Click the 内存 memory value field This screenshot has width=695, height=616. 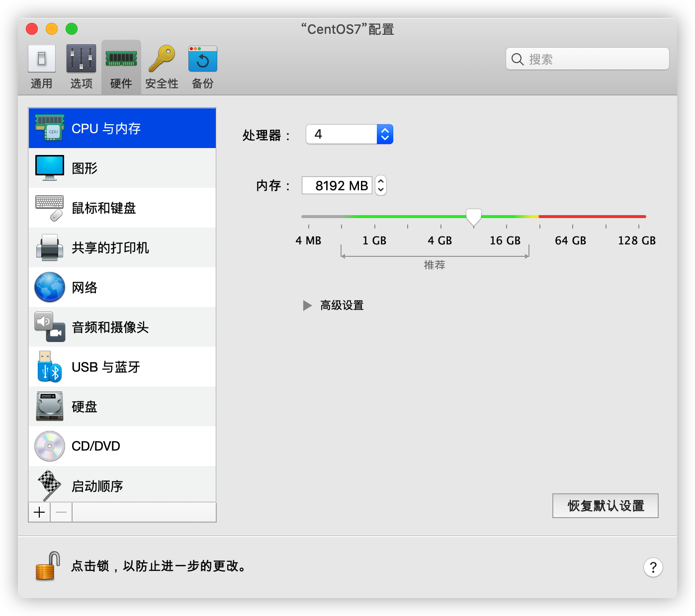pos(337,185)
